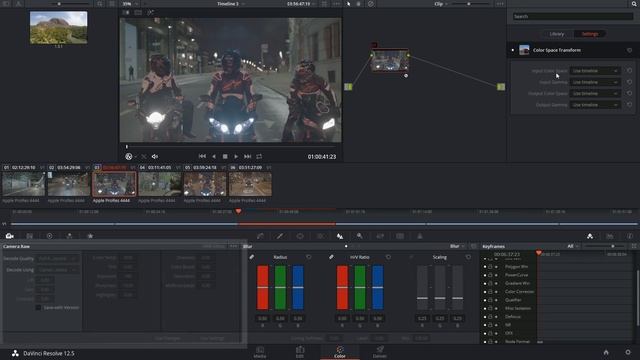Image resolution: width=640 pixels, height=360 pixels.
Task: Switch to the Library tab
Action: coord(557,34)
